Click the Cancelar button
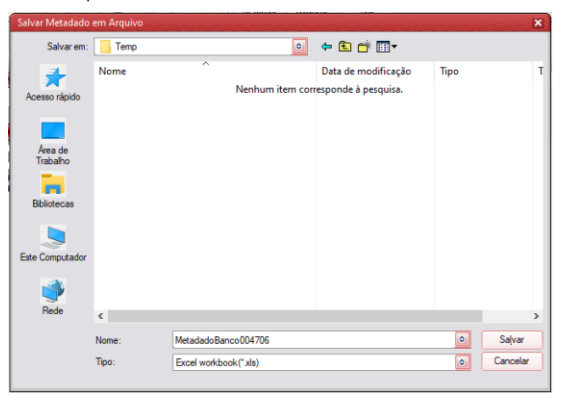The width and height of the screenshot is (562, 401). coord(512,361)
